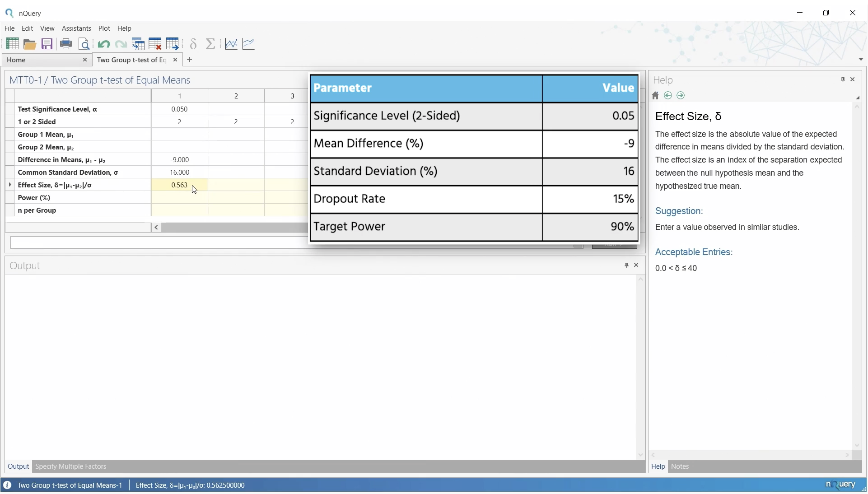868x494 pixels.
Task: Expand the Effect Size row arrow marker
Action: (10, 185)
